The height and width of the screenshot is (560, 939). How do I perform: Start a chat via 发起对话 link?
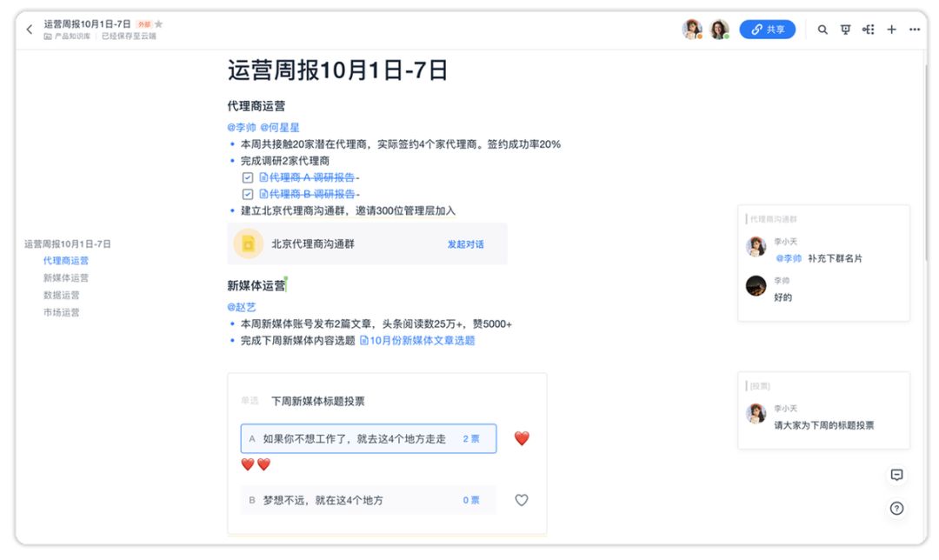(x=466, y=243)
